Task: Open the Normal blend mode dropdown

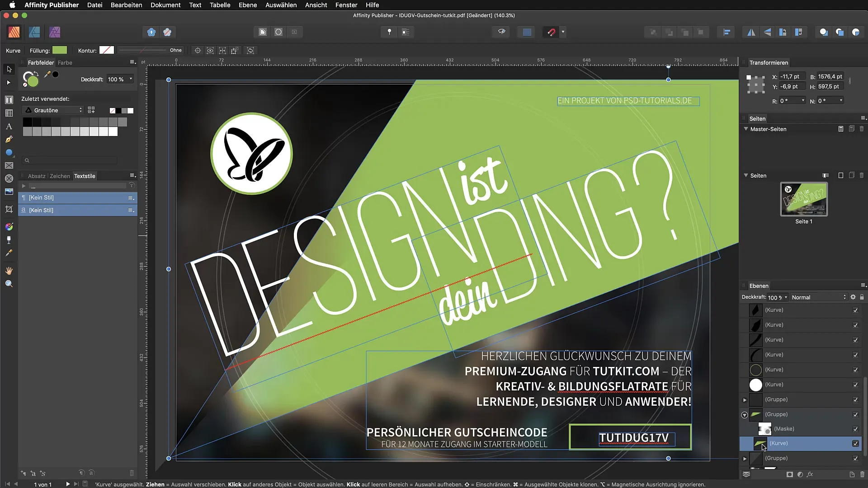Action: [x=818, y=297]
